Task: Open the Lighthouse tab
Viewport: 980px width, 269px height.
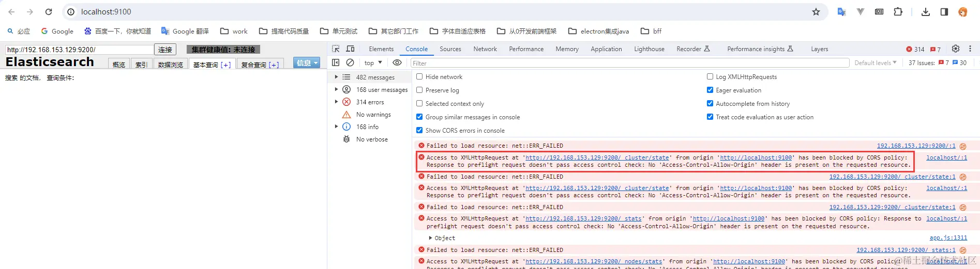Action: pyautogui.click(x=649, y=49)
